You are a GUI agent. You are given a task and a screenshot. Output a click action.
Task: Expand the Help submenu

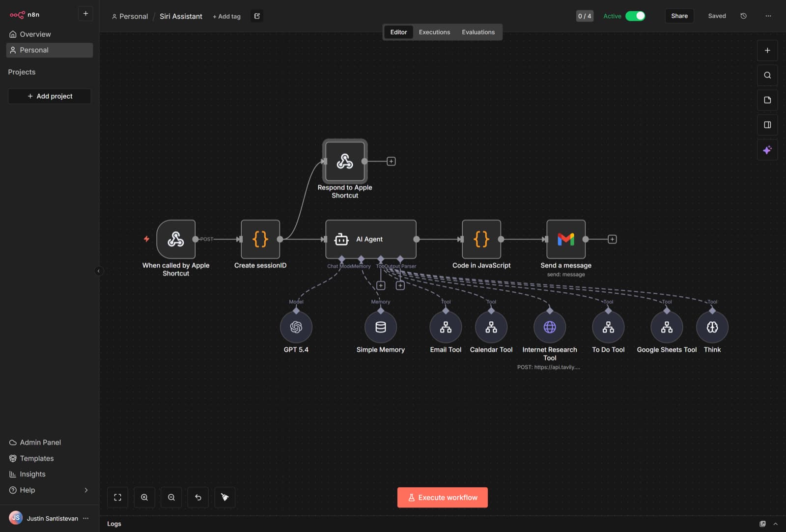[x=86, y=490]
